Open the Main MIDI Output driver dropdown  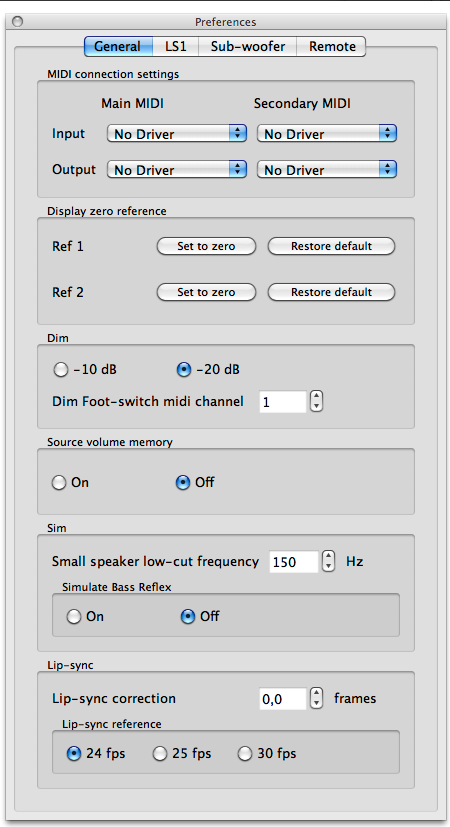(177, 170)
